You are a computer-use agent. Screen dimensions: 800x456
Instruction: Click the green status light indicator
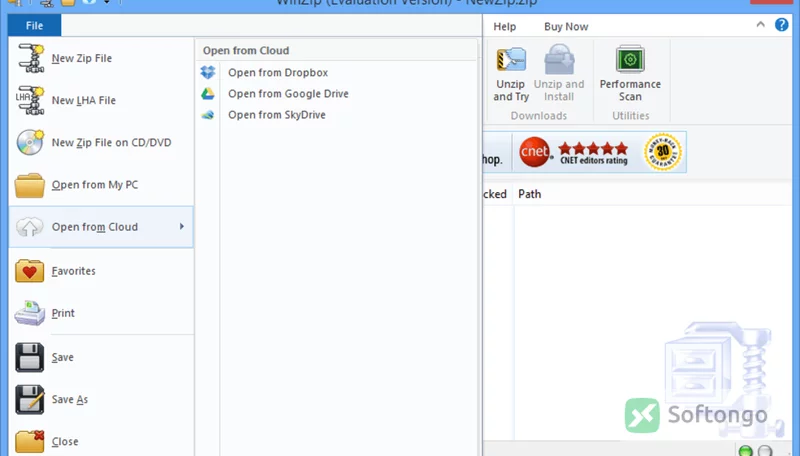[x=746, y=451]
